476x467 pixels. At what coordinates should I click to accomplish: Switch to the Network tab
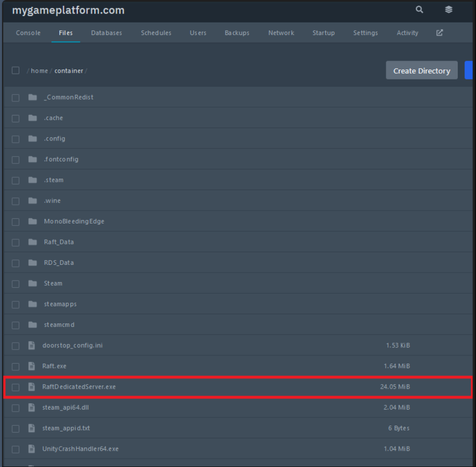coord(281,33)
